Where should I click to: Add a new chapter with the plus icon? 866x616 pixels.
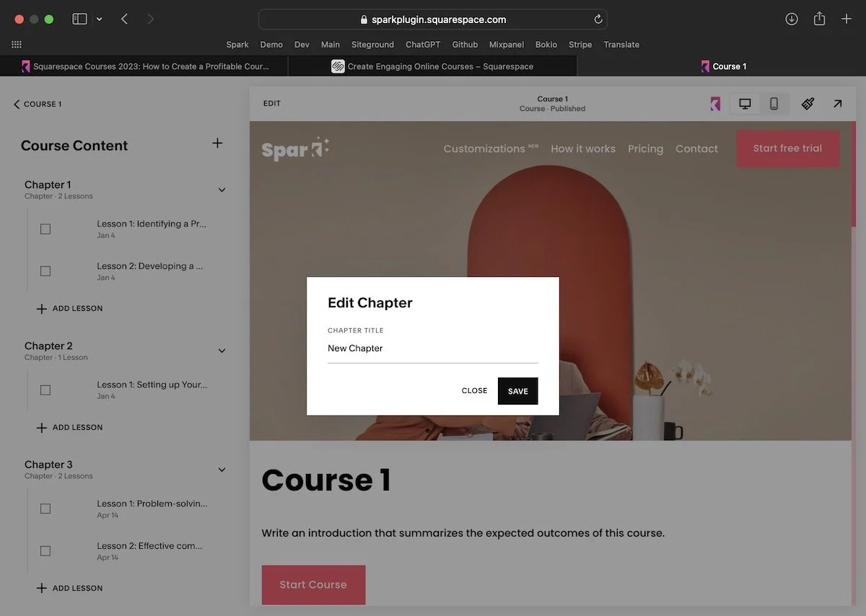(x=217, y=144)
